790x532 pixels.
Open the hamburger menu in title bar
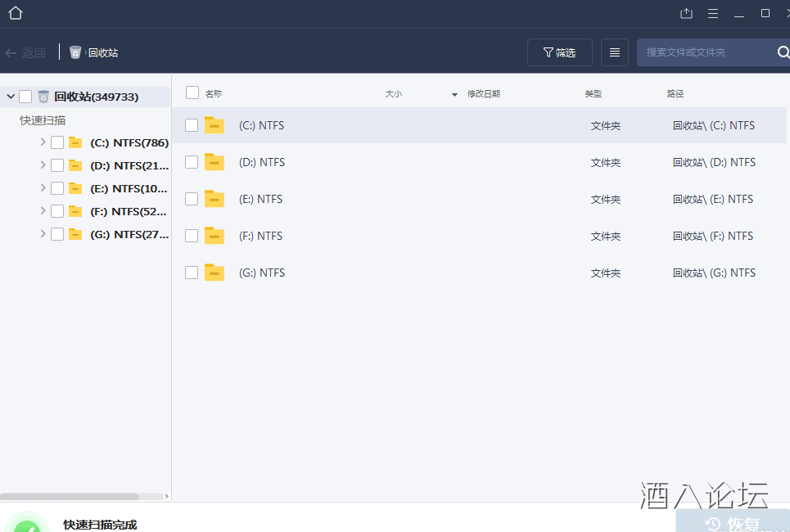point(713,13)
